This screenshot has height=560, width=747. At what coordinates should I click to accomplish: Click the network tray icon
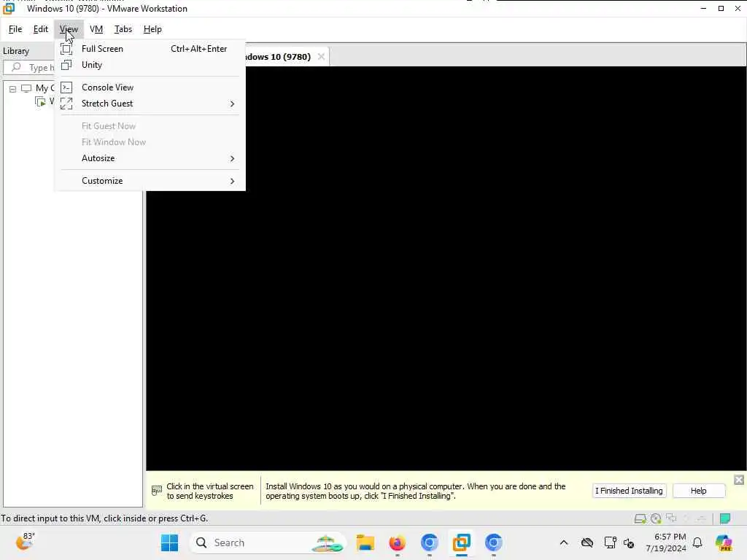pyautogui.click(x=610, y=542)
